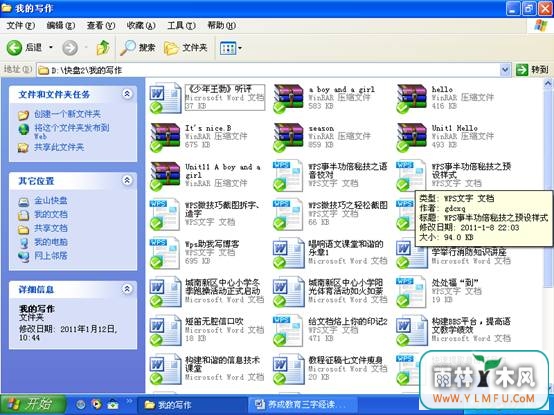Screen dimensions: 554x415
Task: Open the 工具(T) menu
Action: pos(181,25)
